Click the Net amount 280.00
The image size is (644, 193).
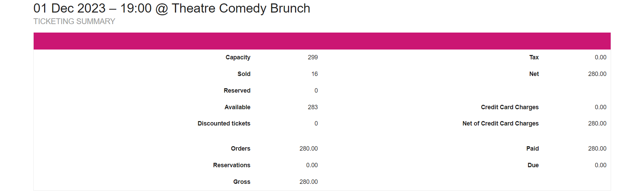coord(597,74)
